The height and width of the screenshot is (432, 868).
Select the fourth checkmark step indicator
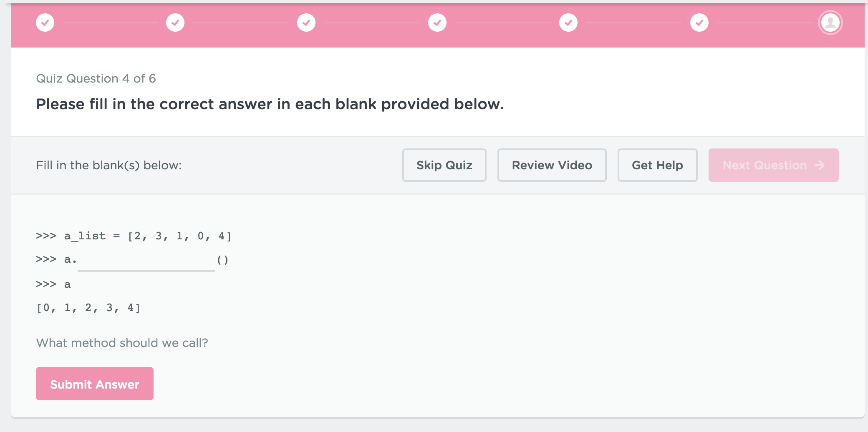coord(437,23)
